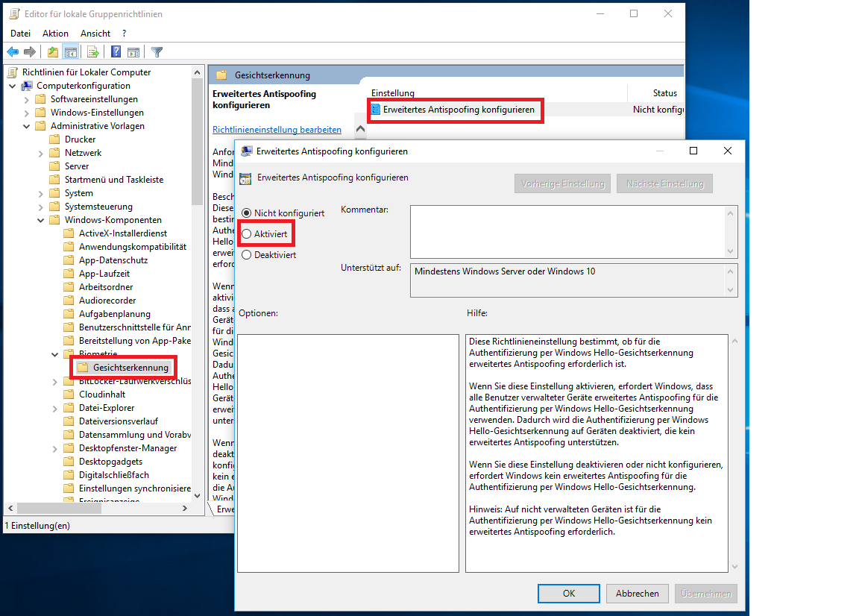Viewport: 859px width, 616px height.
Task: Expand the Systemsteuerung node
Action: coord(40,207)
